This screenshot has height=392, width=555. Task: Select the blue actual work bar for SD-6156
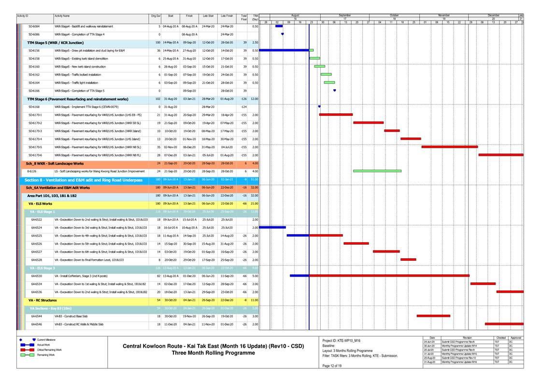[284, 50]
